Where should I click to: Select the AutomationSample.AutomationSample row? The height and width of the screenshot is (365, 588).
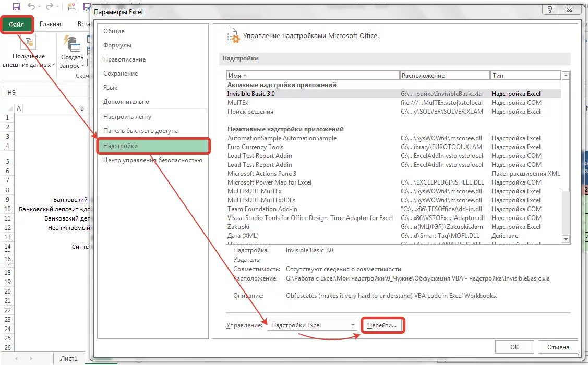[394, 138]
